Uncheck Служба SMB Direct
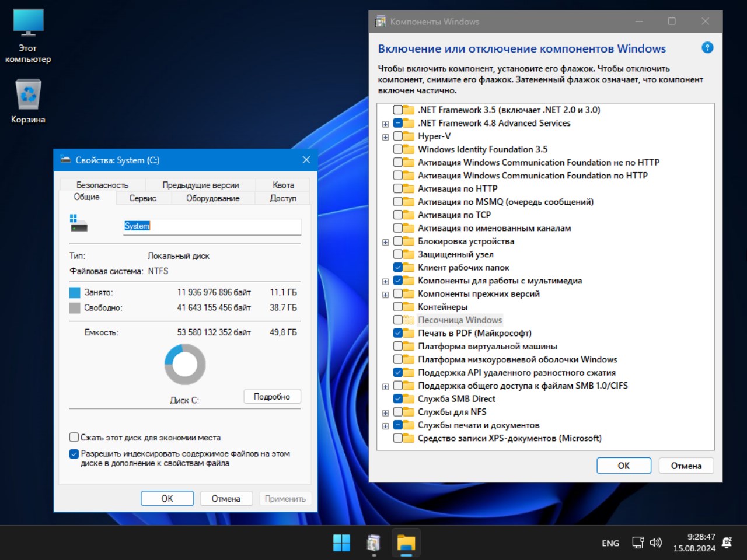Image resolution: width=747 pixels, height=560 pixels. pyautogui.click(x=397, y=398)
